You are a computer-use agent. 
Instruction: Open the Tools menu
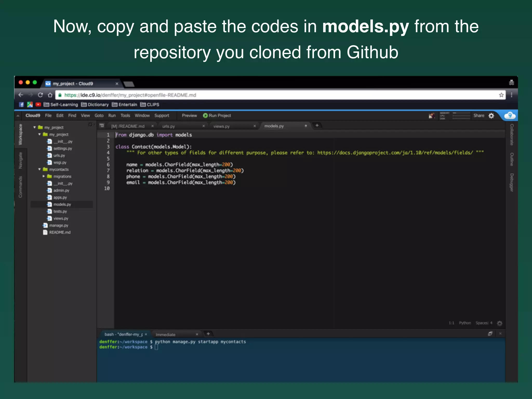point(125,116)
